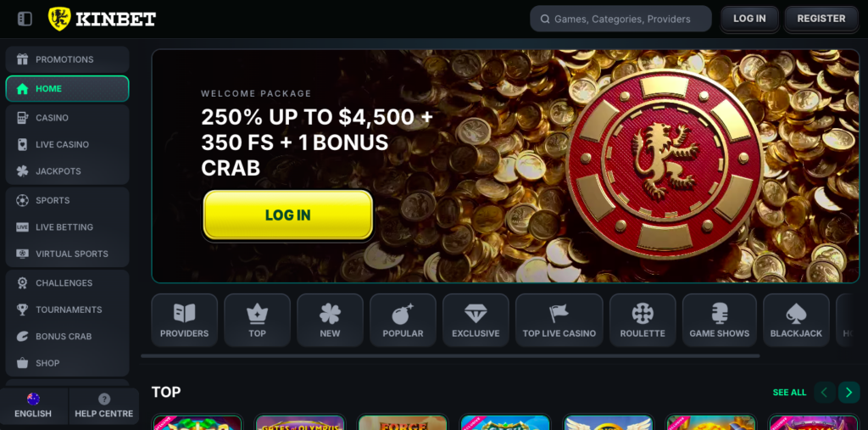Choose the Popular bomb category tile

point(403,321)
